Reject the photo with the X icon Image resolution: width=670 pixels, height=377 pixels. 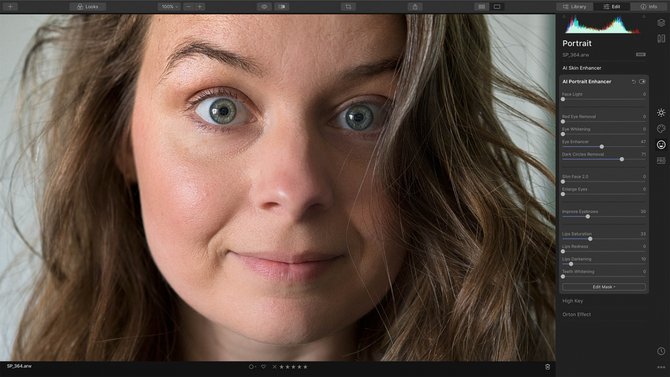(x=274, y=367)
